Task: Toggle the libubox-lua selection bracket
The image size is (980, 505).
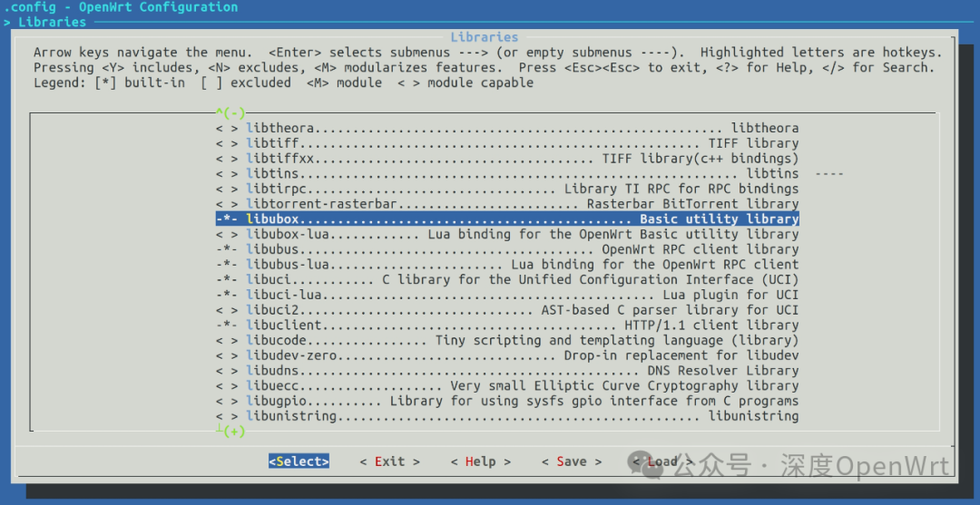Action: point(227,235)
